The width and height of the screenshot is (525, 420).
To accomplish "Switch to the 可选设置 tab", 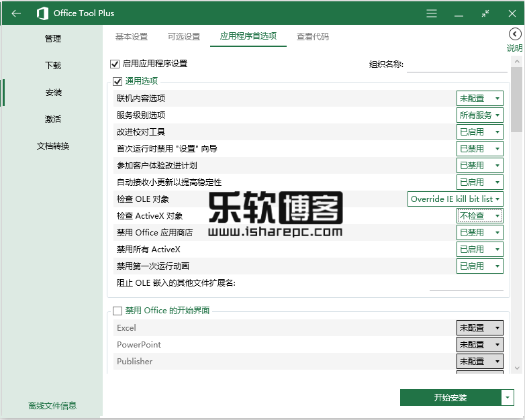I will pyautogui.click(x=184, y=36).
